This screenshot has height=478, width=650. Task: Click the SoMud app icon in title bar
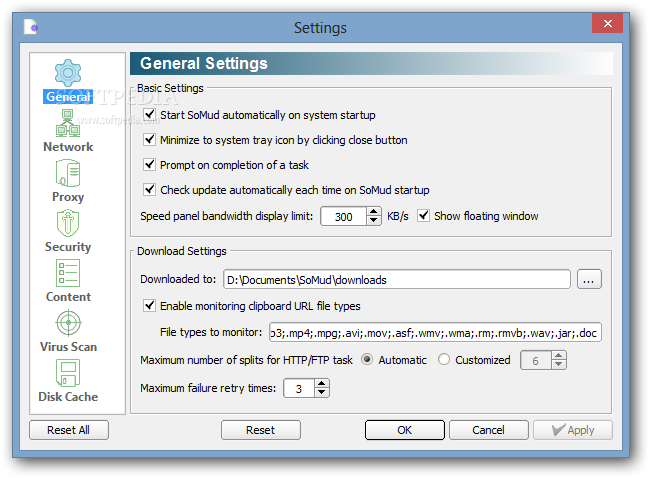31,27
